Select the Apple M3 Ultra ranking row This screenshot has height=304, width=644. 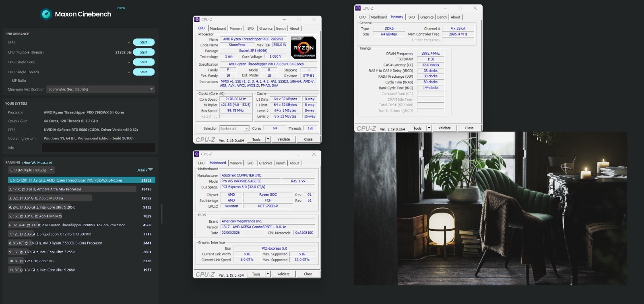point(82,198)
